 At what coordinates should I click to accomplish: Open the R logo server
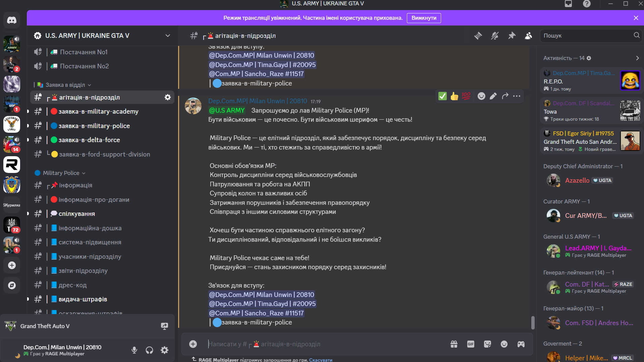pyautogui.click(x=12, y=165)
